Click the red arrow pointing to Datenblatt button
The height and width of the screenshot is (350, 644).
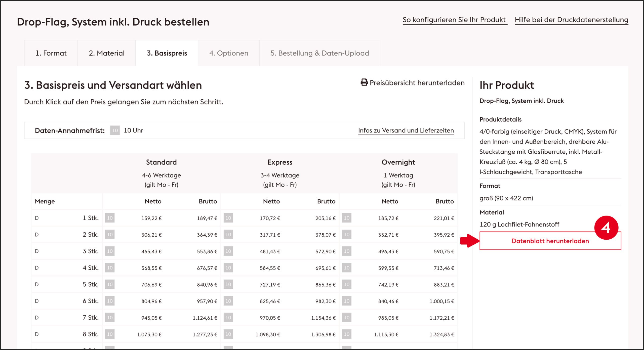point(469,241)
